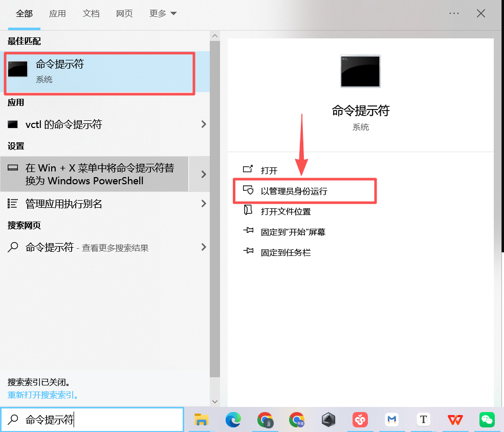Click the Command Prompt icon in best match
This screenshot has width=504, height=432.
click(x=18, y=69)
